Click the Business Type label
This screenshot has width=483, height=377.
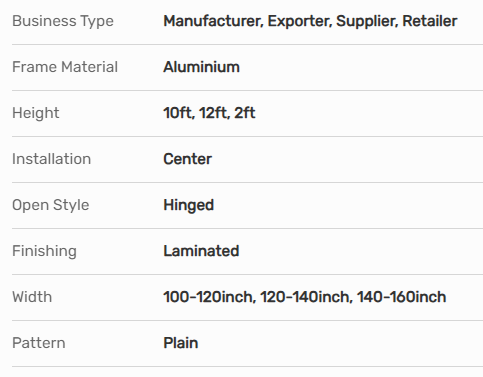click(x=63, y=21)
